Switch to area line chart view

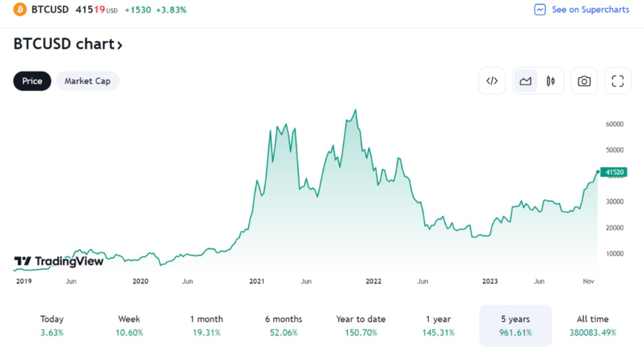[525, 81]
